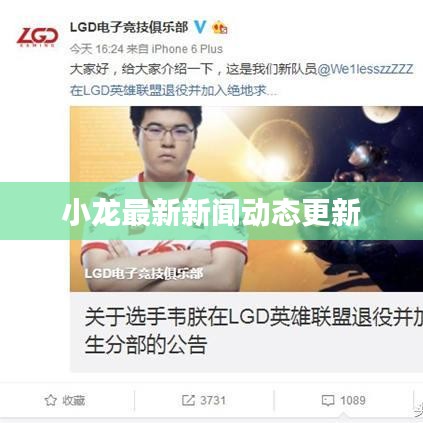
Task: Click the 生分部的公告 card text line
Action: coord(146,344)
